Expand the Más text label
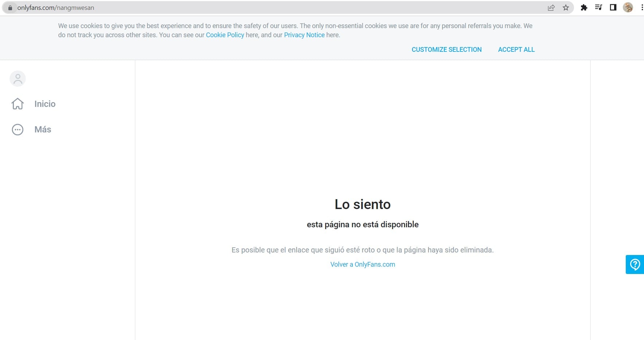644x340 pixels. (43, 130)
